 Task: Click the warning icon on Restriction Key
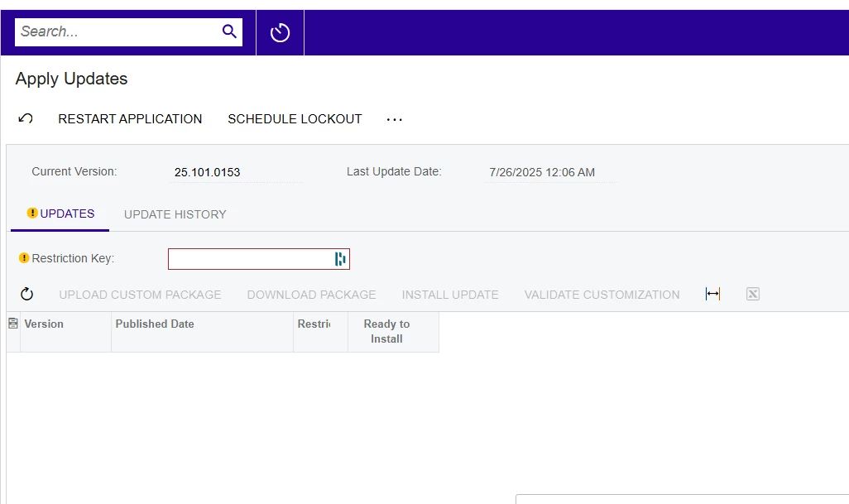tap(24, 258)
